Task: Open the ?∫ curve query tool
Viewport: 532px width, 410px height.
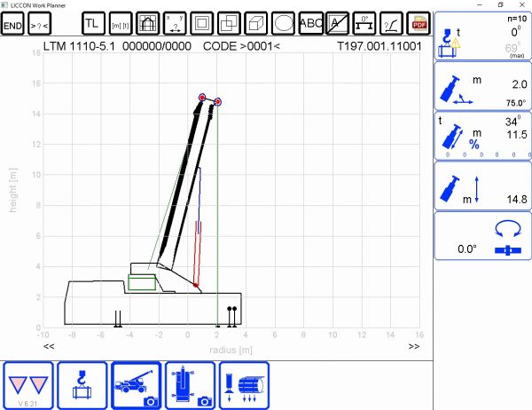Action: coord(392,23)
